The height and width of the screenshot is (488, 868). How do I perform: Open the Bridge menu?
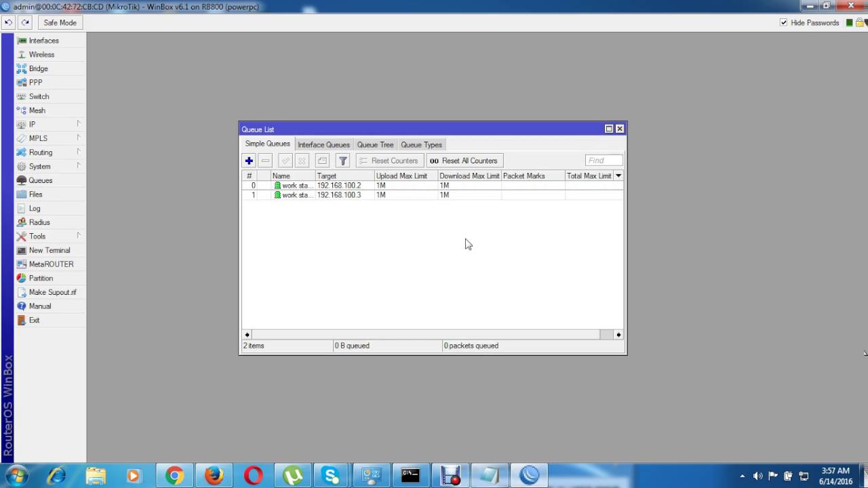pyautogui.click(x=38, y=68)
